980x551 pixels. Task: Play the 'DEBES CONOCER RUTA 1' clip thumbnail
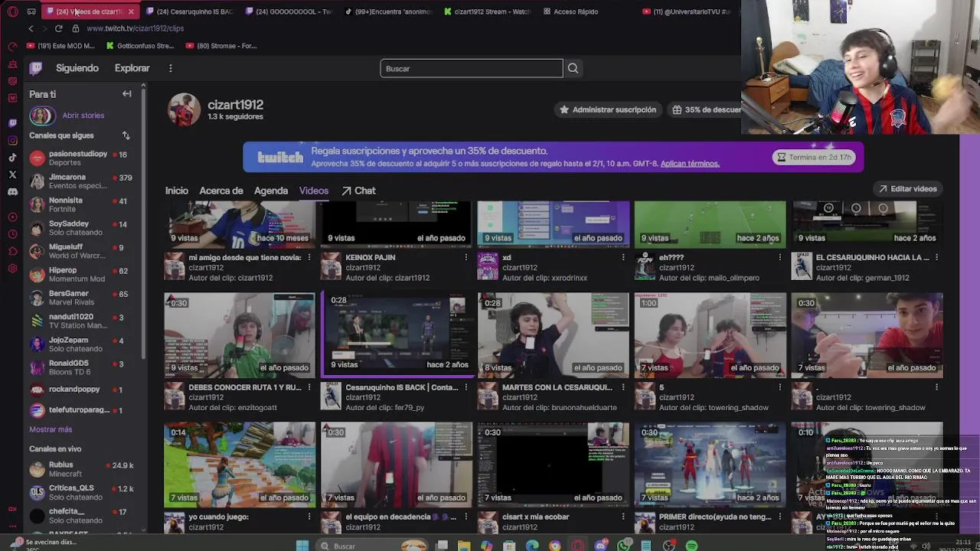(240, 335)
